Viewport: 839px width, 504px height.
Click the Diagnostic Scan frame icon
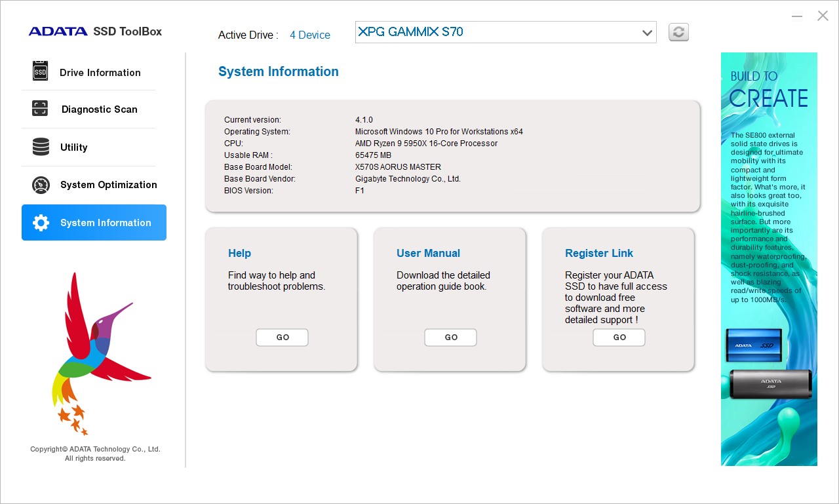tap(41, 109)
